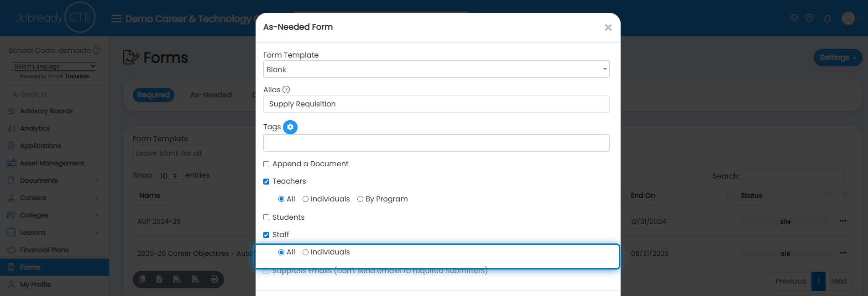Click the Alias help question mark icon
Screen dimensions: 868x296
point(286,90)
